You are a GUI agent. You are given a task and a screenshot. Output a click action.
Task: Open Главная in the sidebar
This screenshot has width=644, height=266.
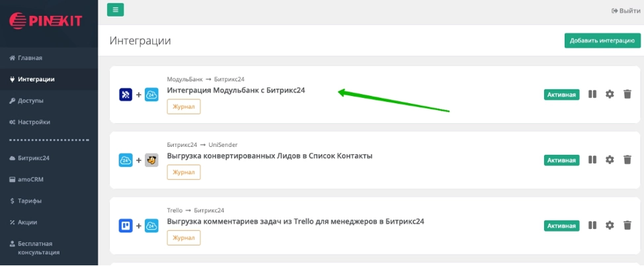click(x=30, y=58)
